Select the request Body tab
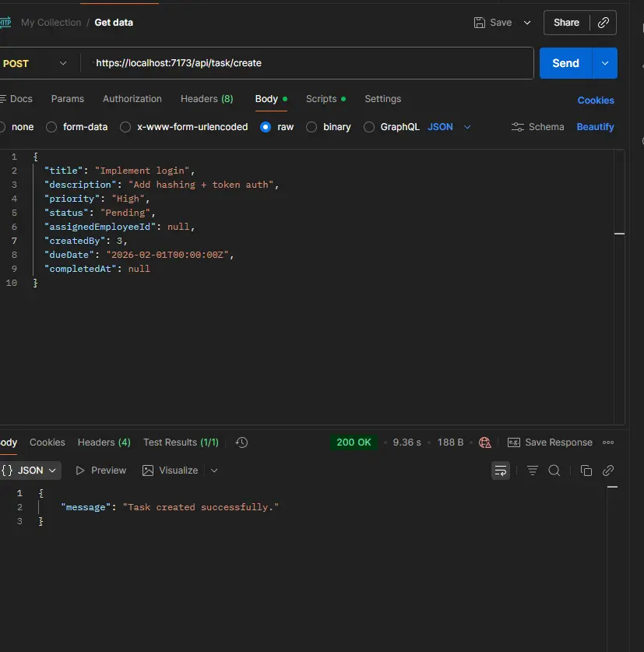This screenshot has width=644, height=652. point(271,99)
